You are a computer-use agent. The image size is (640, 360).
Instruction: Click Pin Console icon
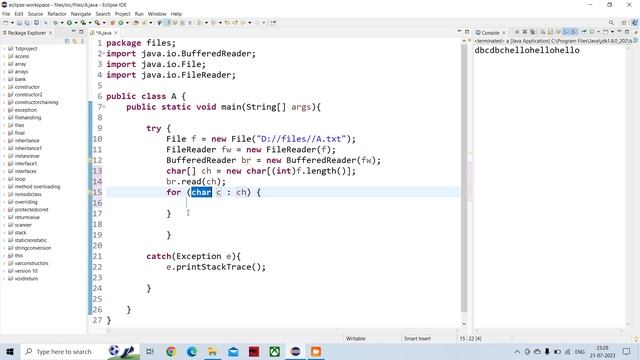(x=584, y=32)
